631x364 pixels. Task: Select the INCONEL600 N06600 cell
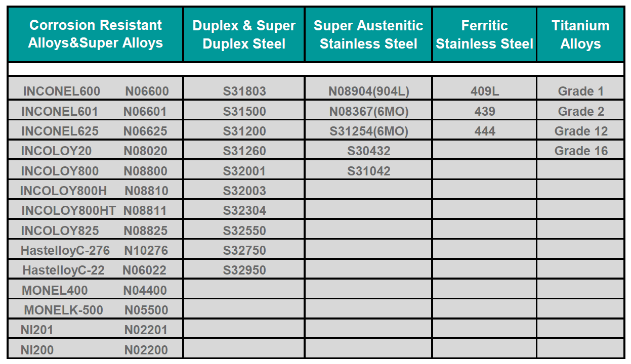tap(95, 92)
